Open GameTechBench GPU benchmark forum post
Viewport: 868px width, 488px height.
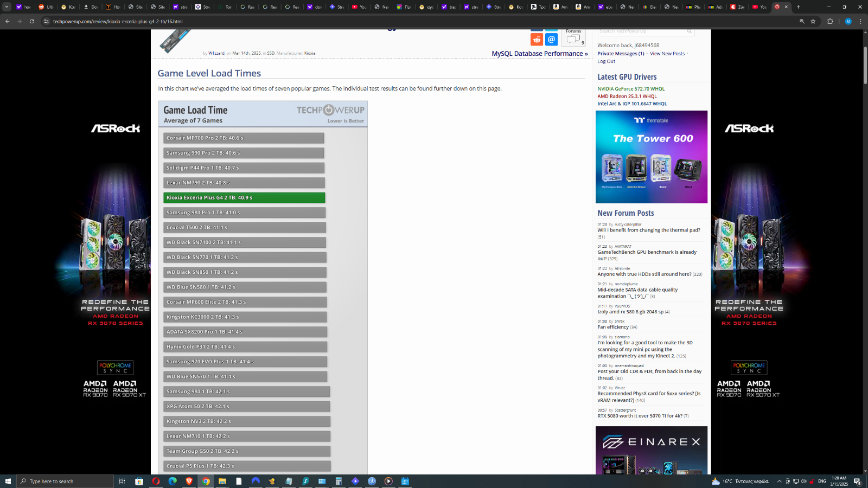coord(647,255)
